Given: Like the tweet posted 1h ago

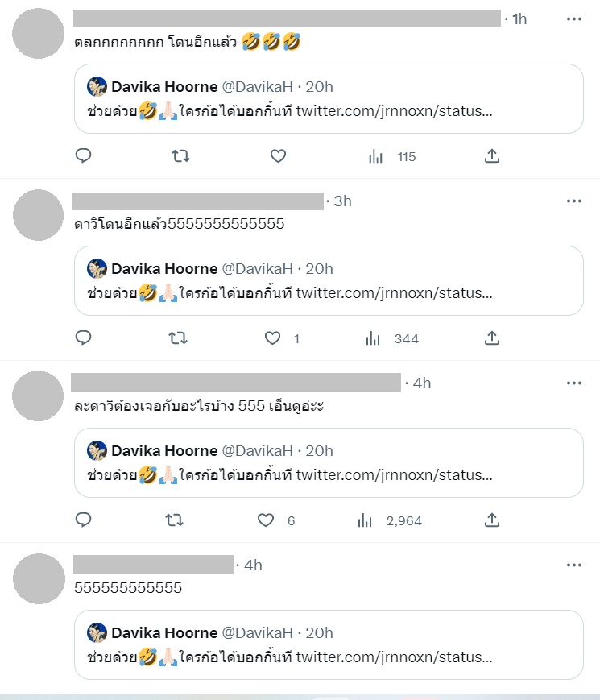Looking at the screenshot, I should coord(278,156).
